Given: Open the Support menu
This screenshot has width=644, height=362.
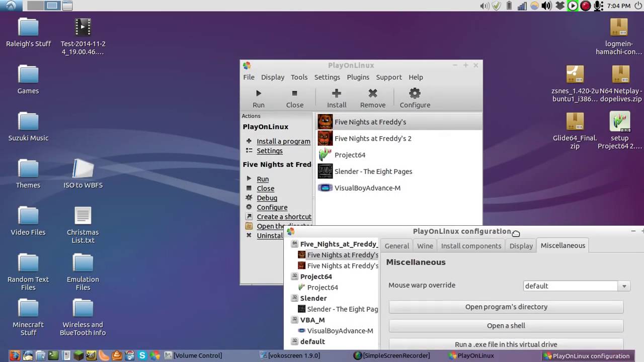Looking at the screenshot, I should coord(389,77).
